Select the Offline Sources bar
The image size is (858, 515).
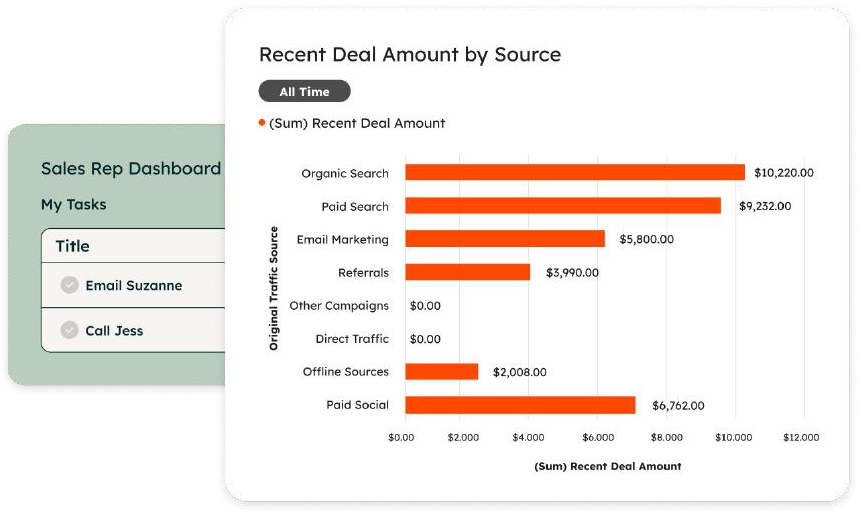pyautogui.click(x=441, y=372)
